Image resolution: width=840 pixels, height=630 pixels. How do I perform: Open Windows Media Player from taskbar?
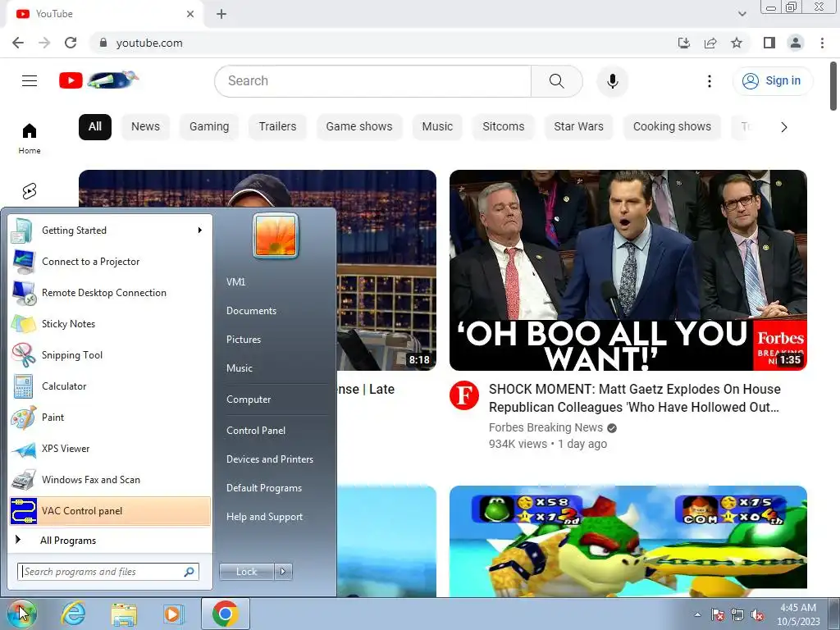173,614
